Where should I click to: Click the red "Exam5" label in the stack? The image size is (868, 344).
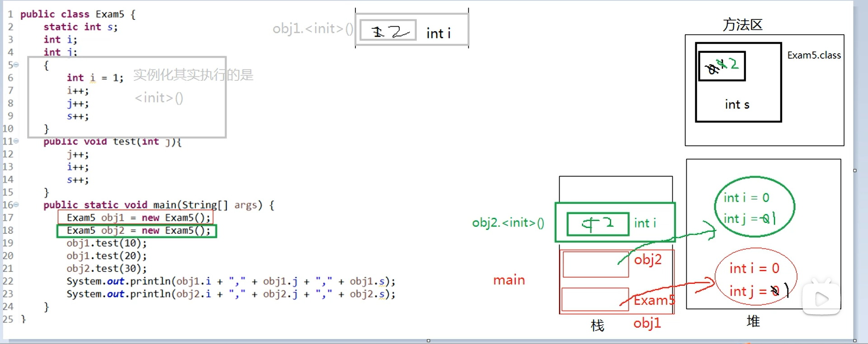pos(654,301)
